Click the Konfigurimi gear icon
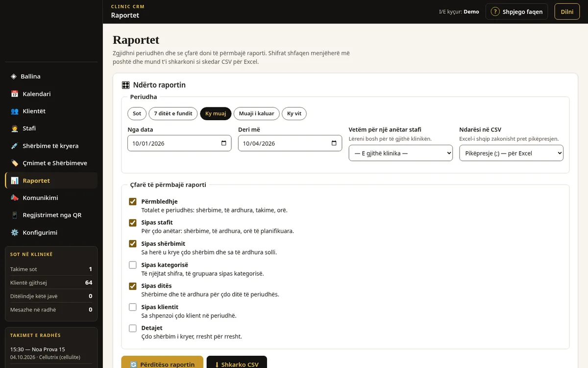This screenshot has width=588, height=368. click(15, 233)
